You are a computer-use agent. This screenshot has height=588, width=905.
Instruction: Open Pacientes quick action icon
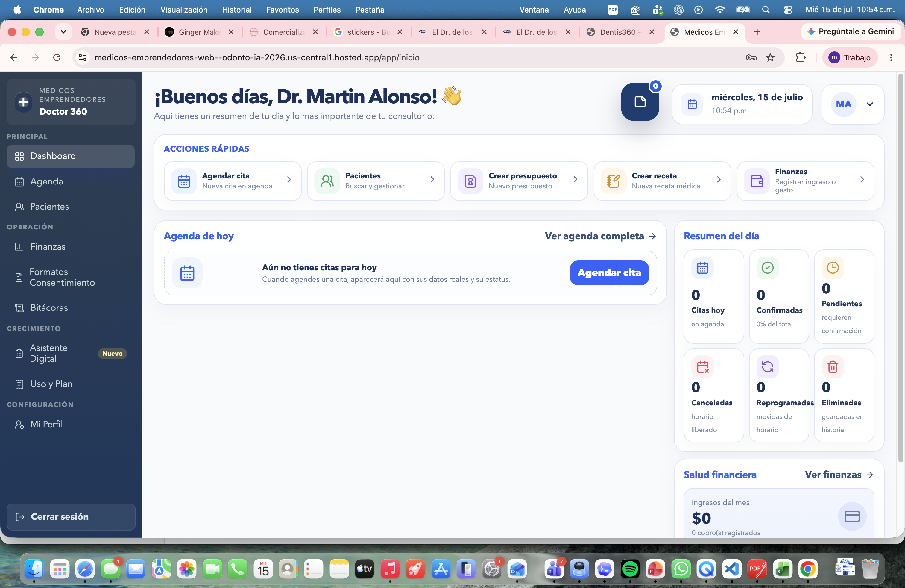327,181
